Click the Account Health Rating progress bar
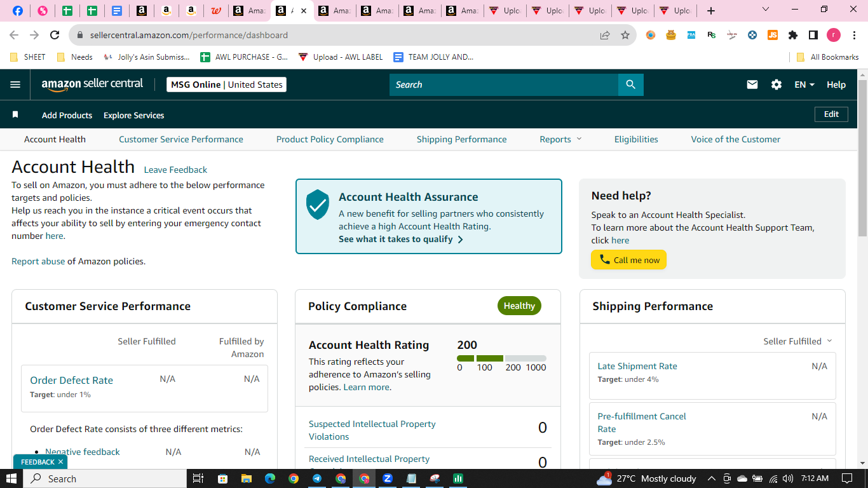 501,358
